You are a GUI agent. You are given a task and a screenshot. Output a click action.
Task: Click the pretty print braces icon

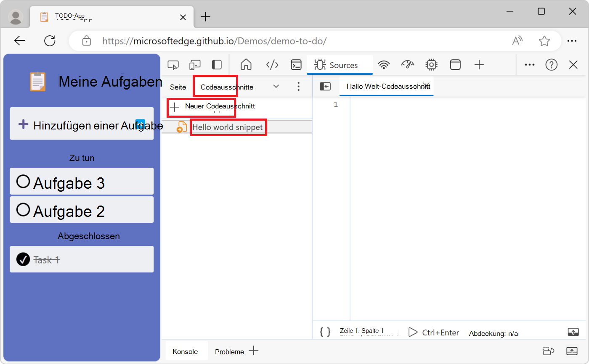[325, 332]
